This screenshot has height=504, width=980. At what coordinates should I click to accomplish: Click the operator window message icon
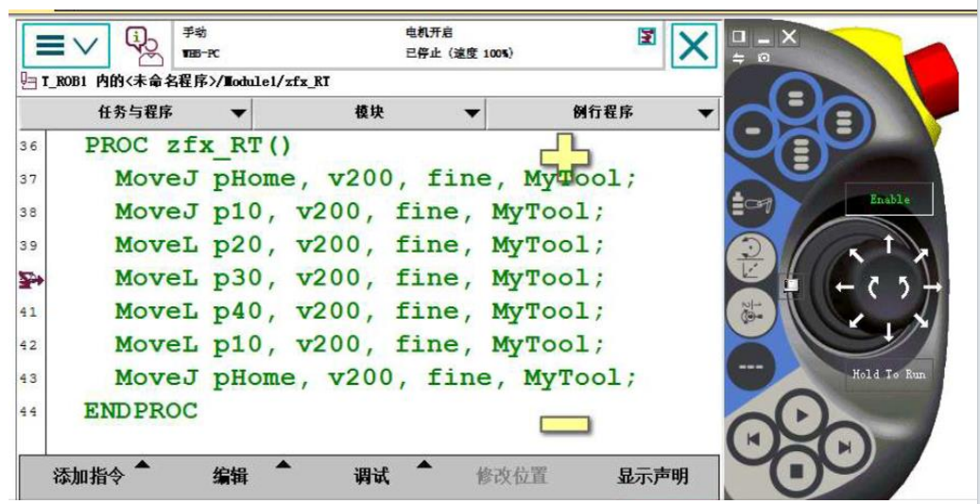point(140,43)
